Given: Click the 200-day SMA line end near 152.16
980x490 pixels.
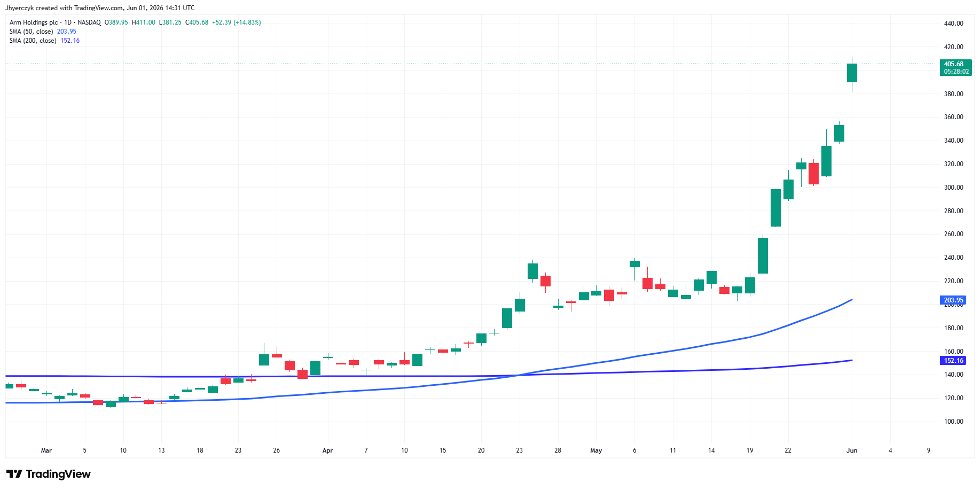Looking at the screenshot, I should pos(851,361).
